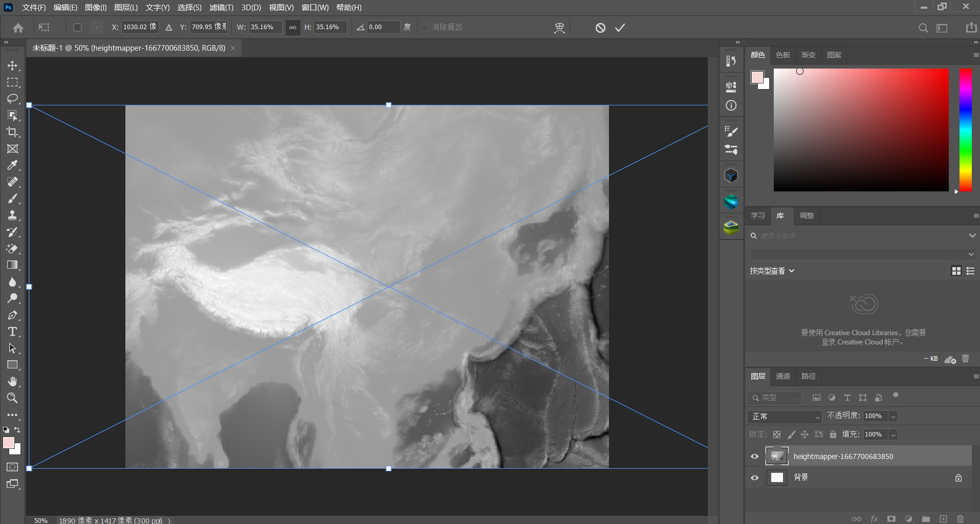
Task: Select the Clone Stamp tool
Action: (12, 215)
